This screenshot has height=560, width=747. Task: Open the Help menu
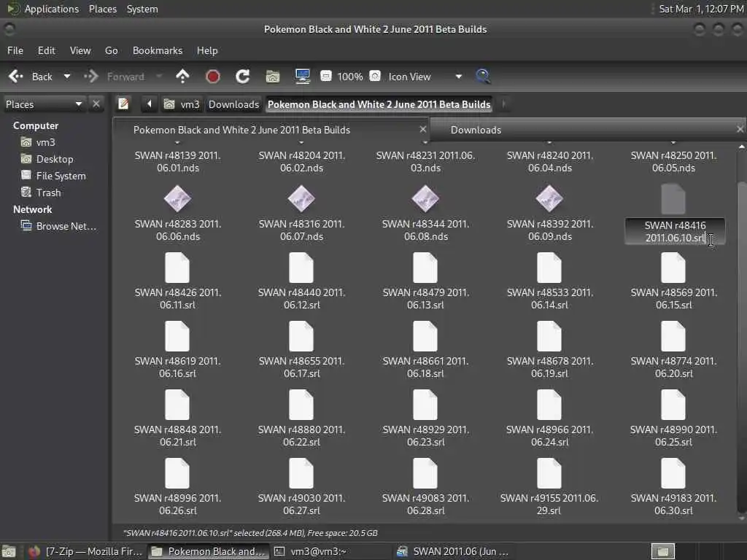tap(207, 50)
